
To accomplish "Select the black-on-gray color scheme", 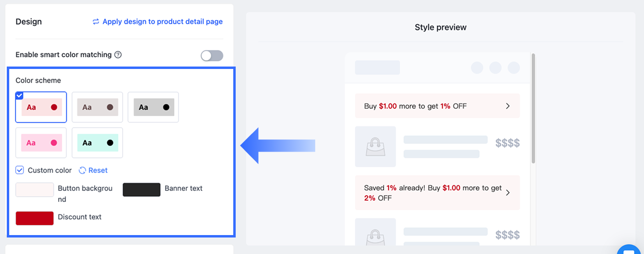I will click(x=153, y=107).
